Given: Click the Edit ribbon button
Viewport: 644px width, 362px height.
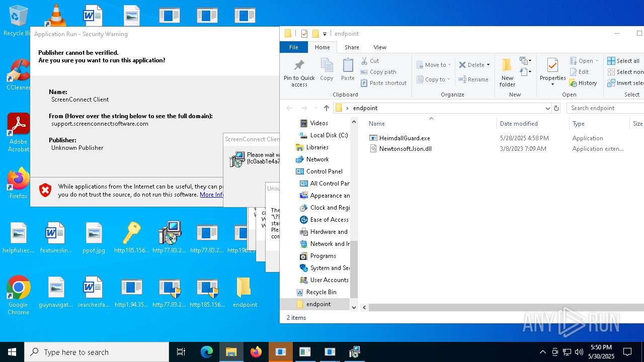Looking at the screenshot, I should (579, 72).
